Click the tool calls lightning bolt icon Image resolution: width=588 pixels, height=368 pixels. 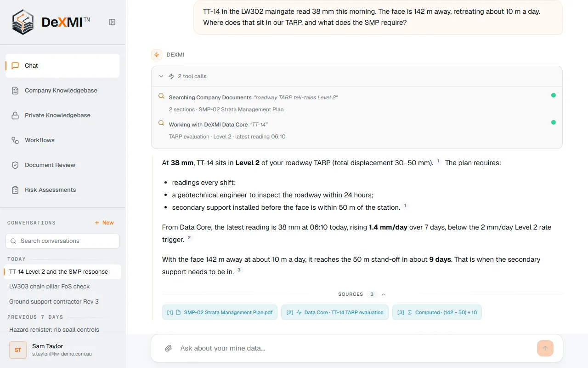pos(171,76)
